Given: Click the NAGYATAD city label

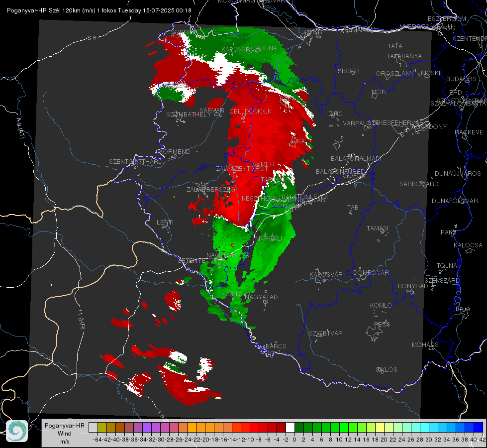Looking at the screenshot, I should click(x=261, y=297).
